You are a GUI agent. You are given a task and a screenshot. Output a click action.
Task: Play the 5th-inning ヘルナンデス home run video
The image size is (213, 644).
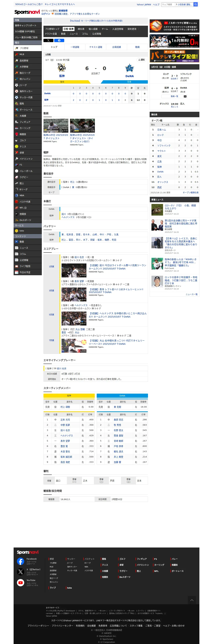pos(74,318)
